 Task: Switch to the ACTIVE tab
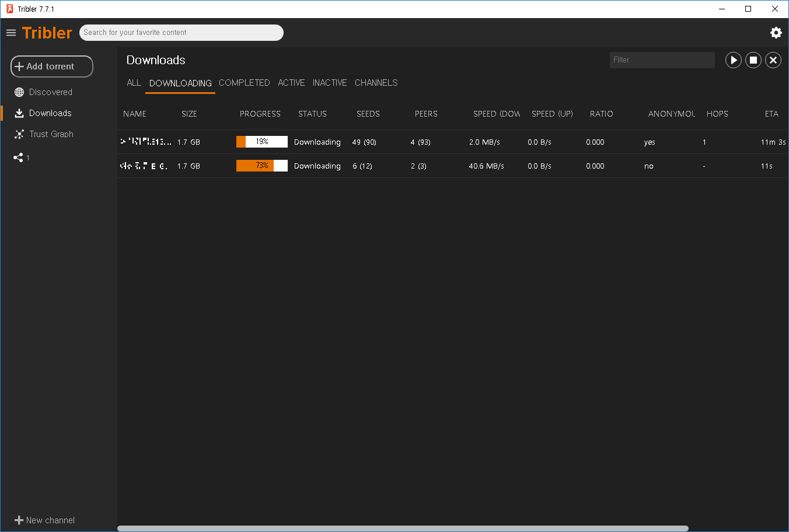[x=291, y=83]
